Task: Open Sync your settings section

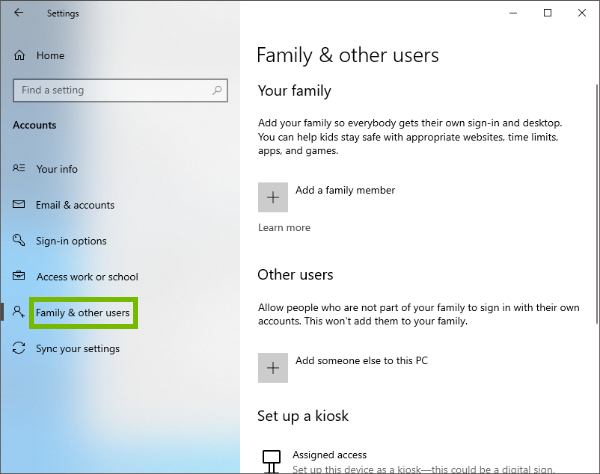Action: pos(78,349)
